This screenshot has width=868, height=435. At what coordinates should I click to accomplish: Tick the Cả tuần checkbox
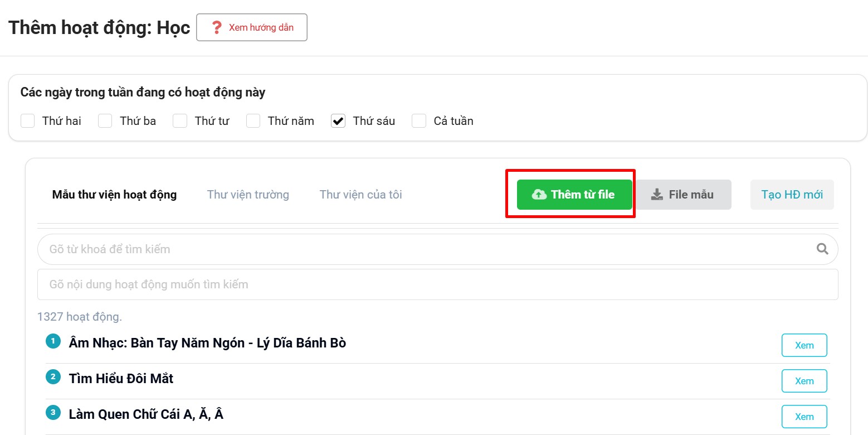[419, 121]
